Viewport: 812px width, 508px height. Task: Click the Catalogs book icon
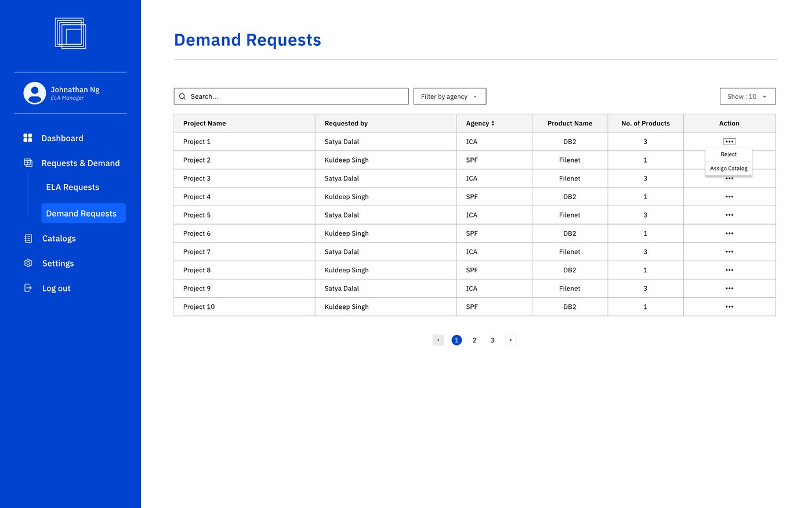28,239
